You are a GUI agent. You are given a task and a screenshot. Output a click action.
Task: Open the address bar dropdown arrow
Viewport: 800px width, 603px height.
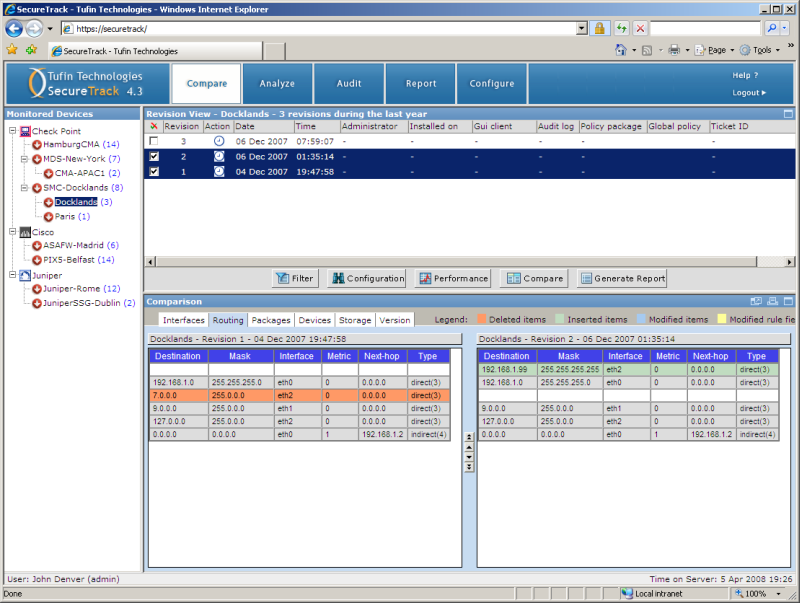pos(582,29)
